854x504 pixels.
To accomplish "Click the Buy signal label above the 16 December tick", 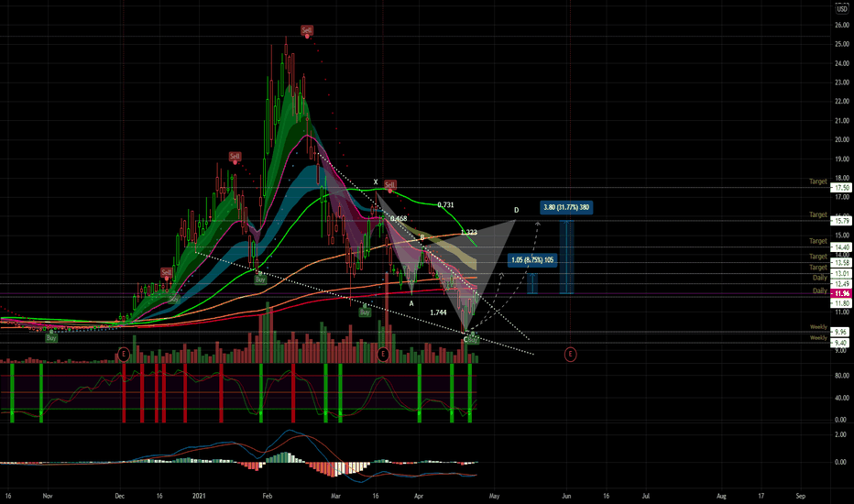I will tap(173, 299).
